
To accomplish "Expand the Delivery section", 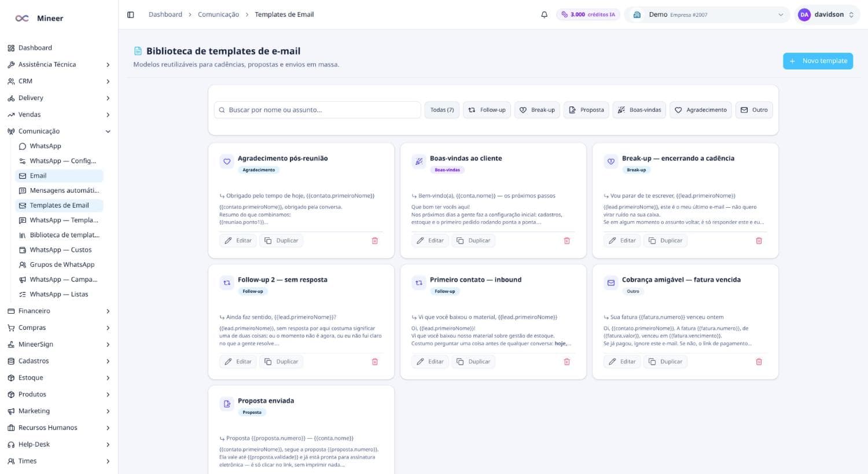I will click(x=59, y=98).
